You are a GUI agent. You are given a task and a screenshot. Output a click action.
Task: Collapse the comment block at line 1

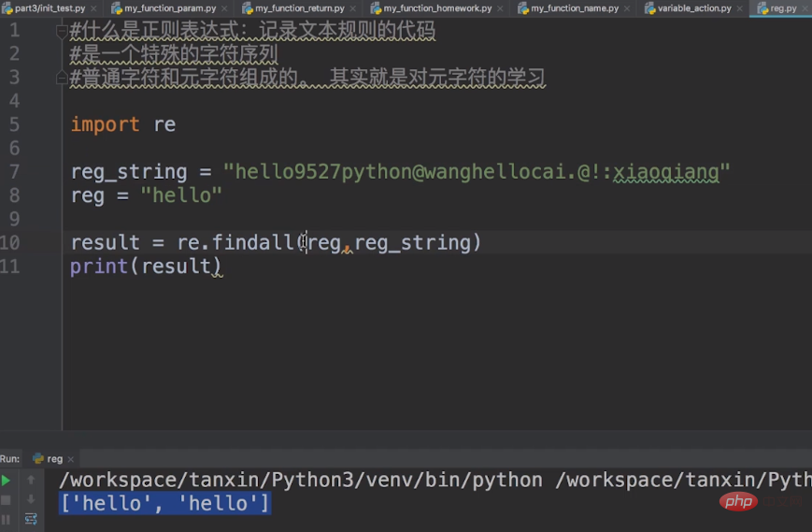62,31
